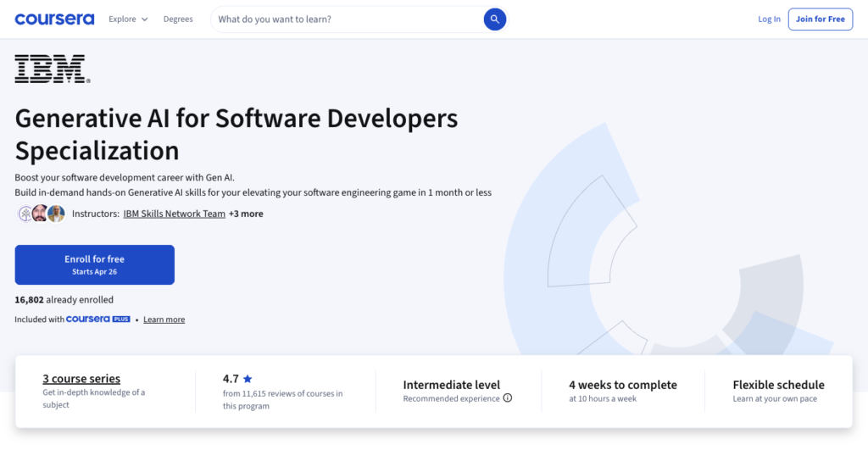Click the Coursera Plus logo
Viewport: 868px width, 450px height.
pos(98,319)
